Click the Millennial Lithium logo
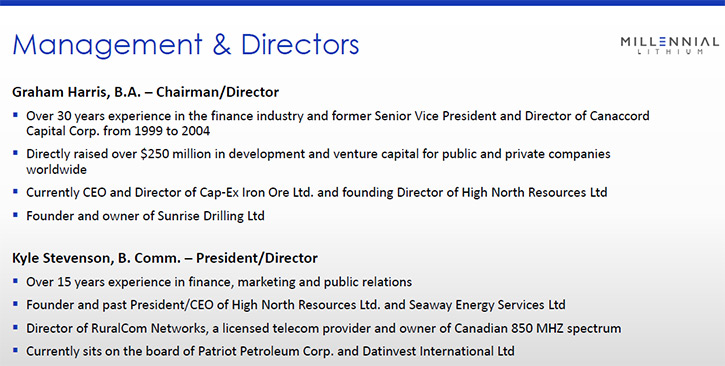This screenshot has width=725, height=366. (670, 46)
